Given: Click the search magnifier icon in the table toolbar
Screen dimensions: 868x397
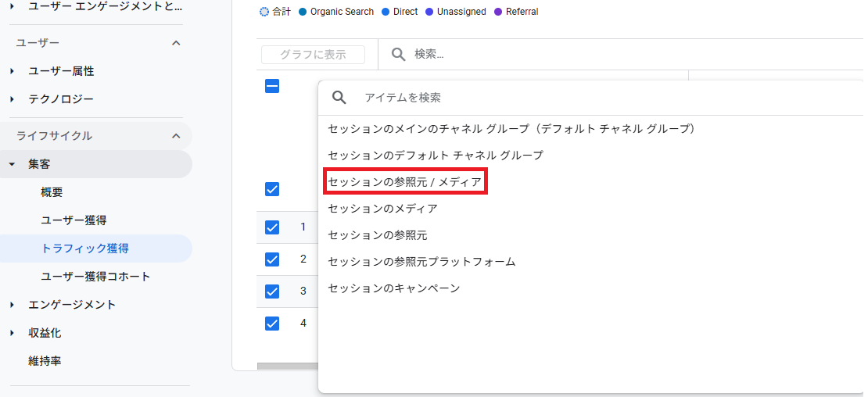Looking at the screenshot, I should click(399, 54).
